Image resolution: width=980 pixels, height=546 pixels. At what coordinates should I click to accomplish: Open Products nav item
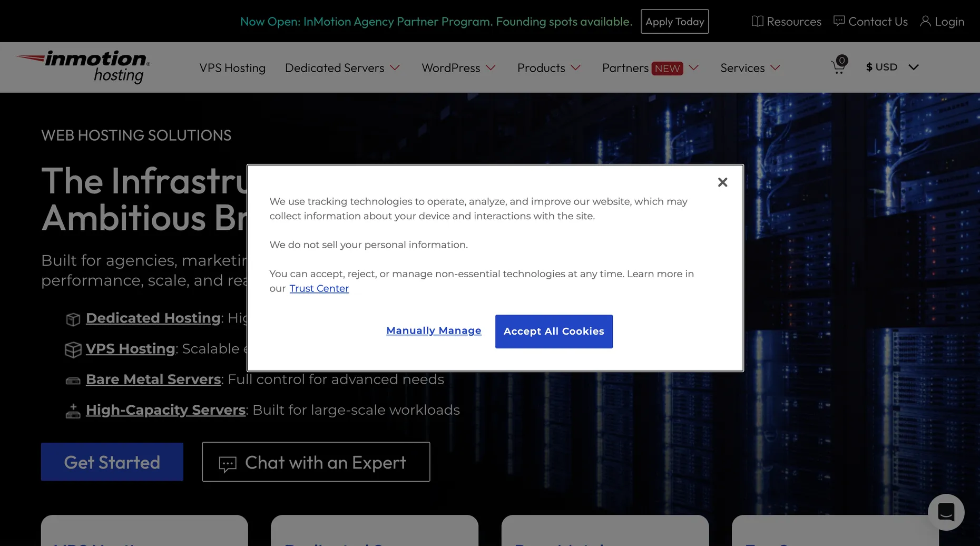tap(541, 68)
